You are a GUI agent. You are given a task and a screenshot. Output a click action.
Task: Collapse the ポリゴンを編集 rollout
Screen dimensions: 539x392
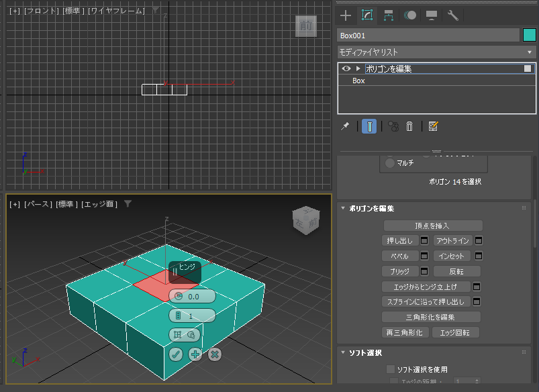(343, 208)
